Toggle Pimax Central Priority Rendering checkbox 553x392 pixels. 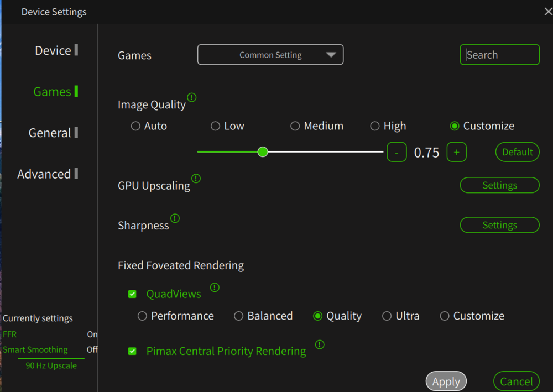(x=132, y=351)
